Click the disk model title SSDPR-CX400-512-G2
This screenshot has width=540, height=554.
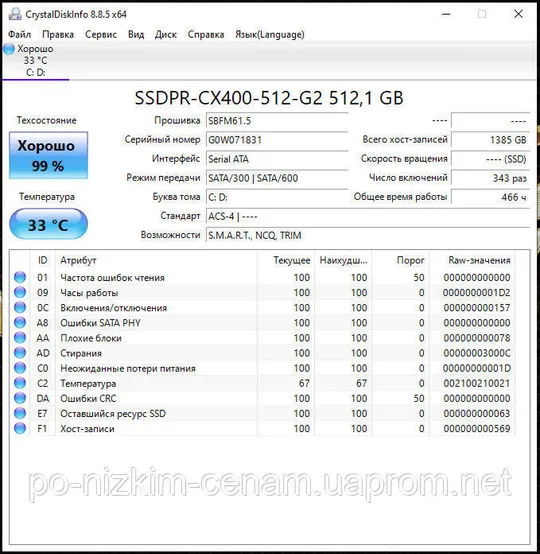269,98
